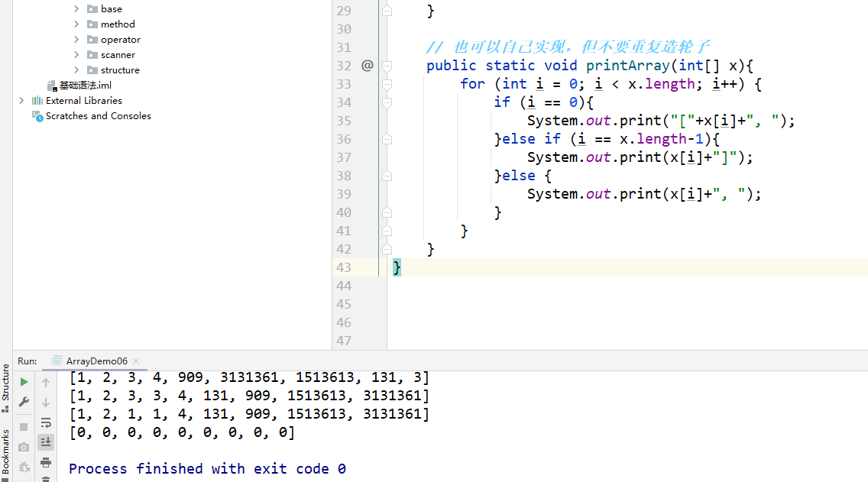Expand the base folder
868x482 pixels.
point(76,9)
